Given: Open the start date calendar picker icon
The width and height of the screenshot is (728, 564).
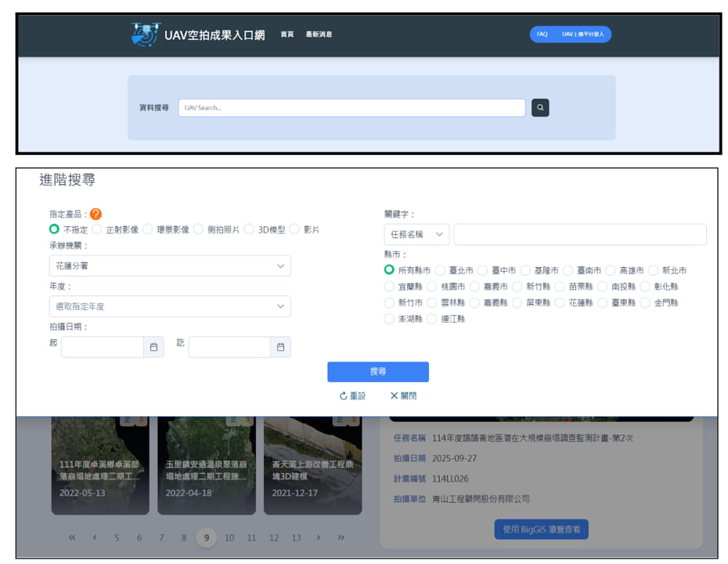Looking at the screenshot, I should [153, 347].
